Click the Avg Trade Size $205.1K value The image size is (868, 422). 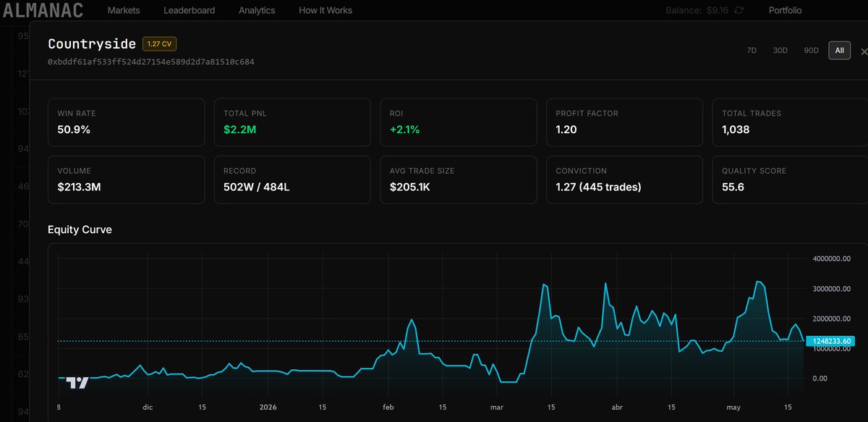point(410,187)
